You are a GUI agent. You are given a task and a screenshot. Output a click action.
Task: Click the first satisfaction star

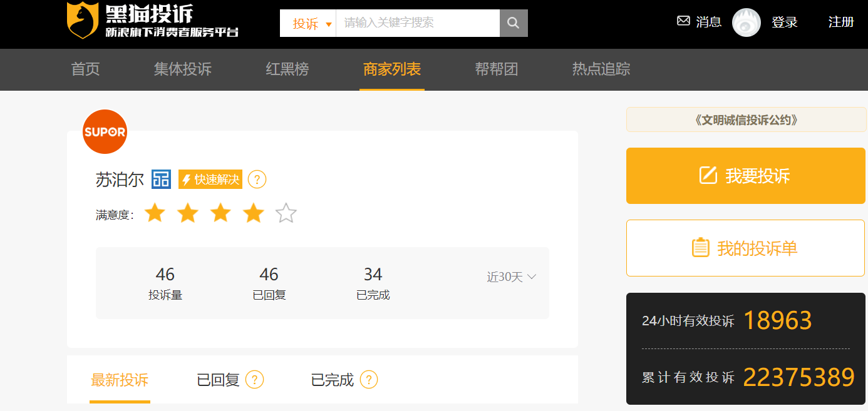pos(155,213)
